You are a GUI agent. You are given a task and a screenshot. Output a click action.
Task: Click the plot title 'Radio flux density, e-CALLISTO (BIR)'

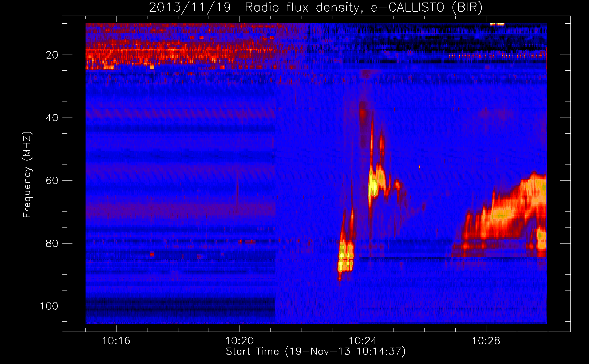[363, 7]
